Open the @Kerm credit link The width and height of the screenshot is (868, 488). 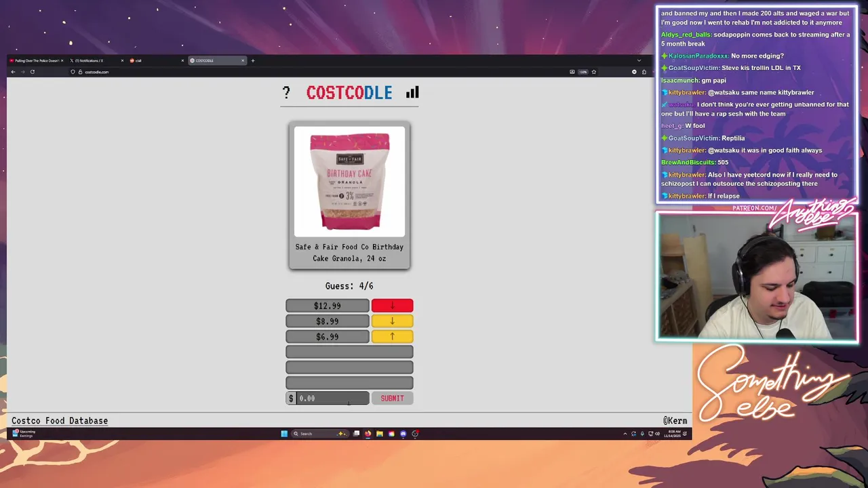tap(675, 421)
